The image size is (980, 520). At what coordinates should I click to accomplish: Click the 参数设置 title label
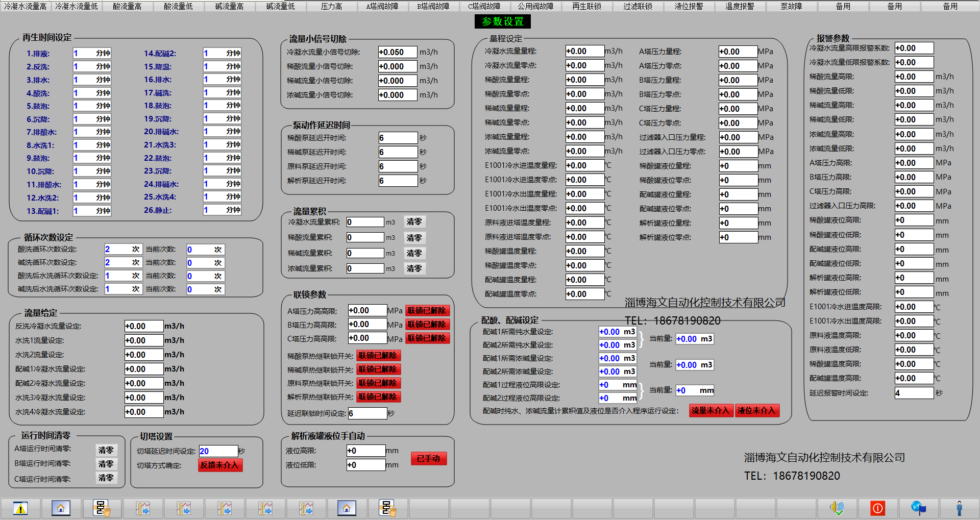(503, 21)
